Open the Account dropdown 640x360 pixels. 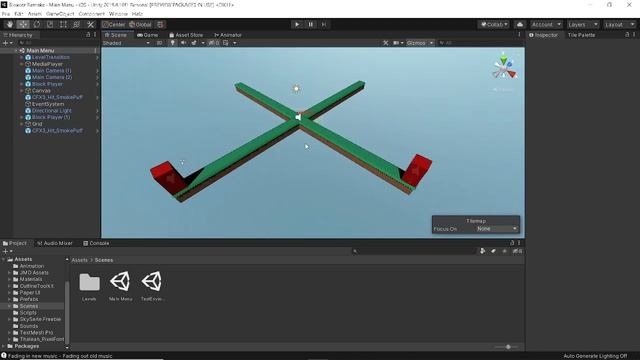coord(546,24)
